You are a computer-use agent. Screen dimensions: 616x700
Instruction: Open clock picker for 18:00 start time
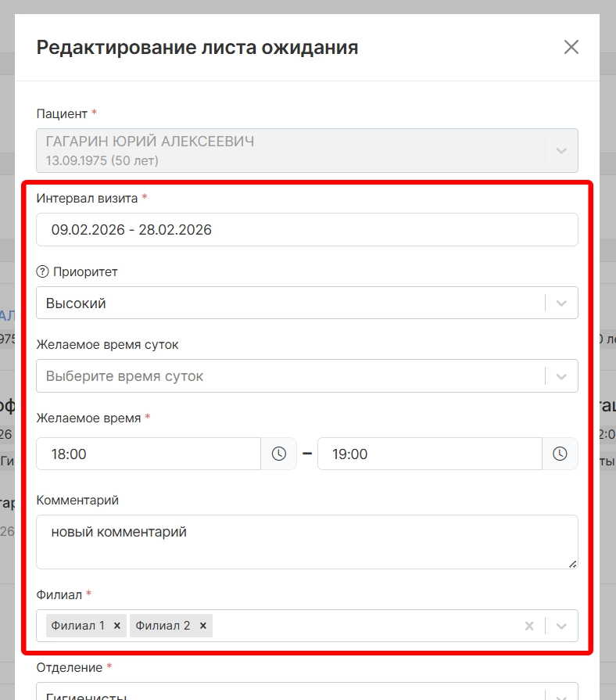click(279, 454)
